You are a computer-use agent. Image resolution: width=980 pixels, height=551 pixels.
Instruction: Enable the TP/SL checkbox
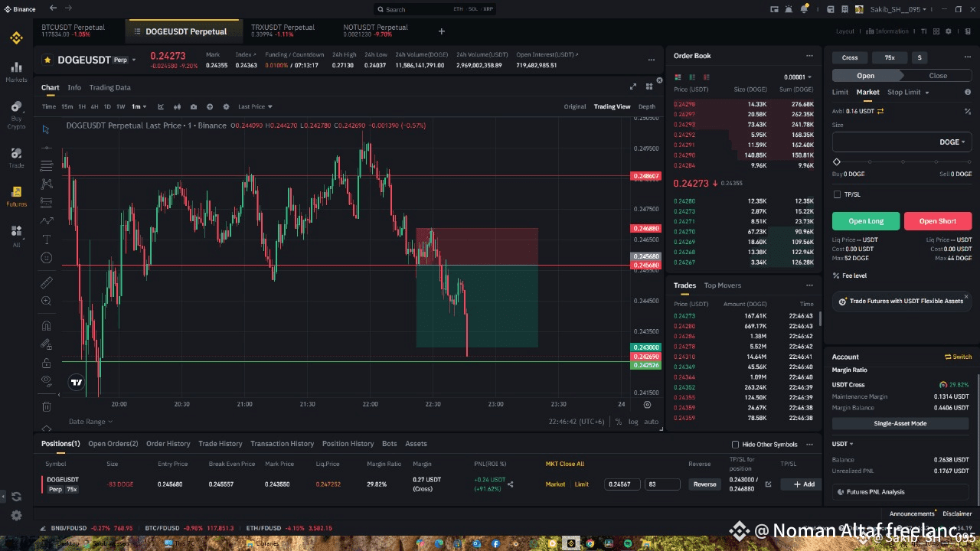tap(837, 194)
